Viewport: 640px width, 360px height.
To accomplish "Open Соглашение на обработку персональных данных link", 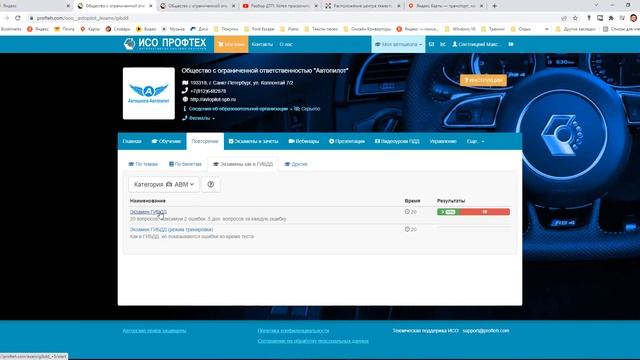I will [313, 341].
